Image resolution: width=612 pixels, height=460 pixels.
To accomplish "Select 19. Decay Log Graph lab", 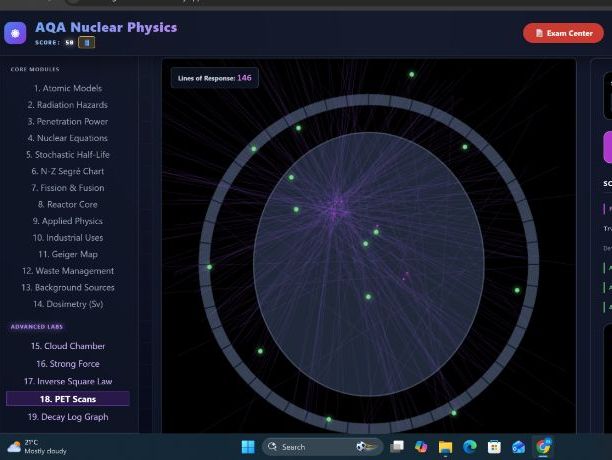I will 68,417.
